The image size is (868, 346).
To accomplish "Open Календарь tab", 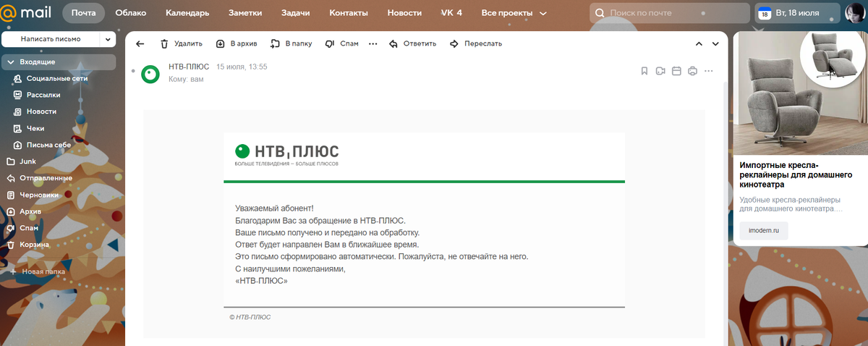I will pyautogui.click(x=187, y=13).
